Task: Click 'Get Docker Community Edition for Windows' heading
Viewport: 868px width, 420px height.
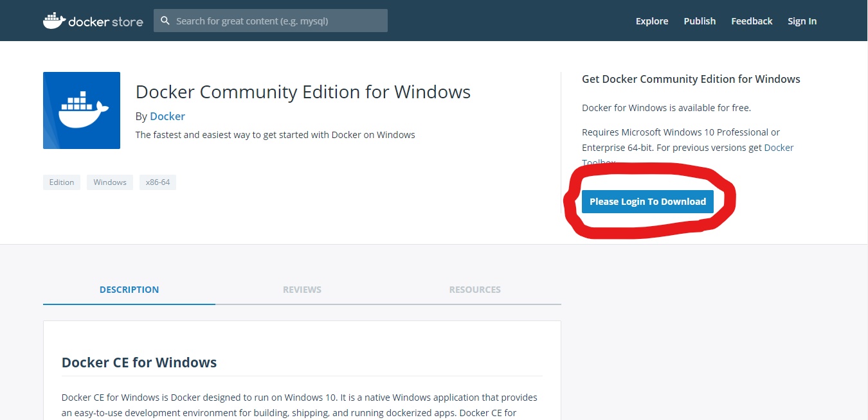Action: coord(691,79)
